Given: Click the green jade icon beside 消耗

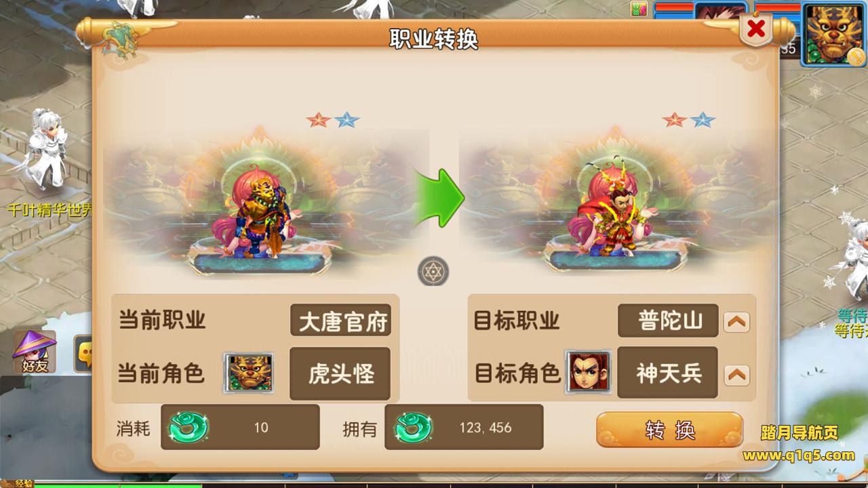Looking at the screenshot, I should pyautogui.click(x=189, y=427).
